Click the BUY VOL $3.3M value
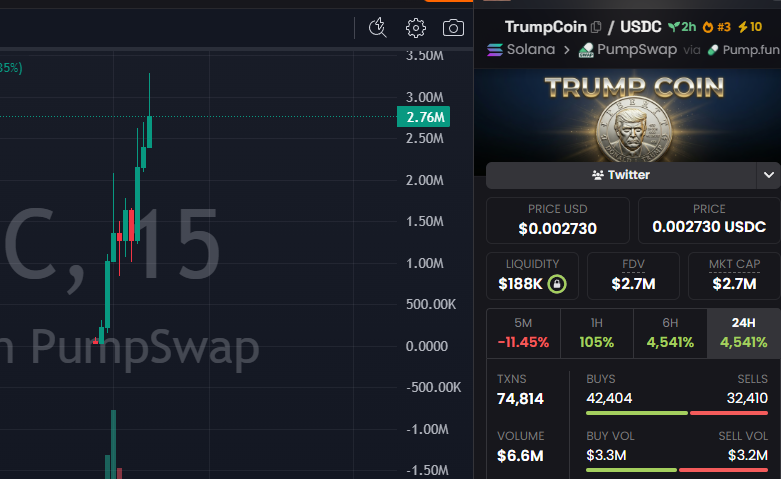Viewport: 781px width, 479px height. (606, 455)
